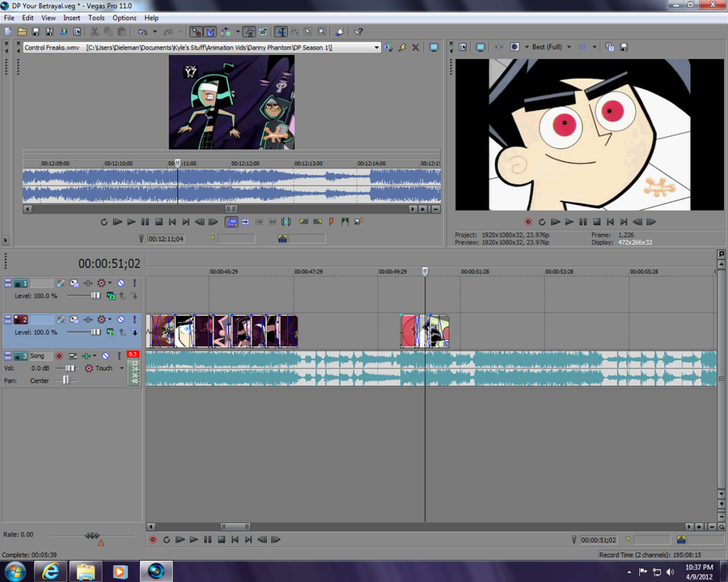This screenshot has height=582, width=728.
Task: Open Track FX on the Song track
Action: 87,356
